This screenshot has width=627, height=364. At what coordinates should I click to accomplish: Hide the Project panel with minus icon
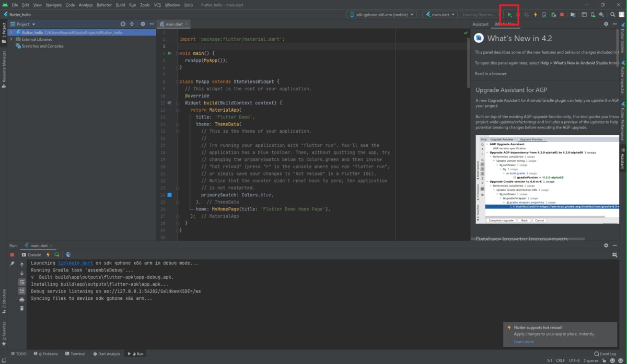(151, 24)
